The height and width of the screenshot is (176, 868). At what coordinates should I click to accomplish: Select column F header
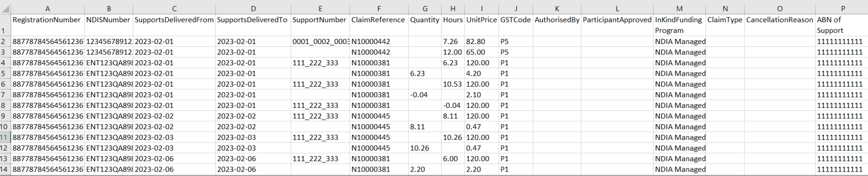tap(379, 9)
